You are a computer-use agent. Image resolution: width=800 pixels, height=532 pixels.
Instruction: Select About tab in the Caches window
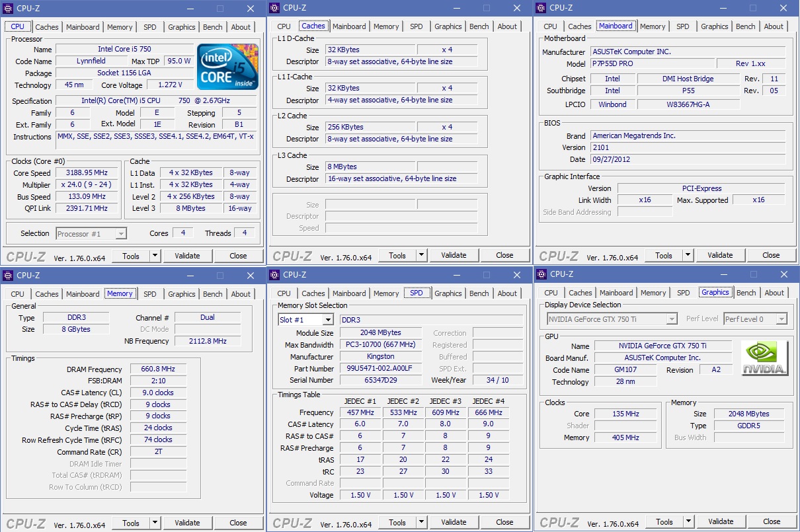508,26
